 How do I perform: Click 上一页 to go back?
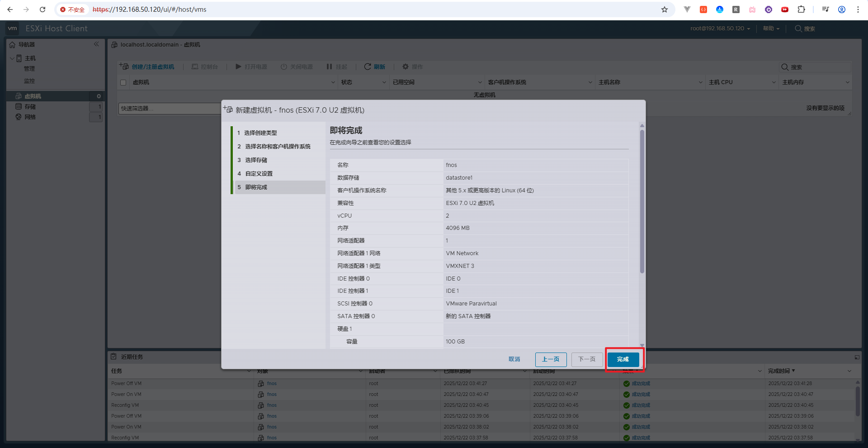(x=551, y=359)
